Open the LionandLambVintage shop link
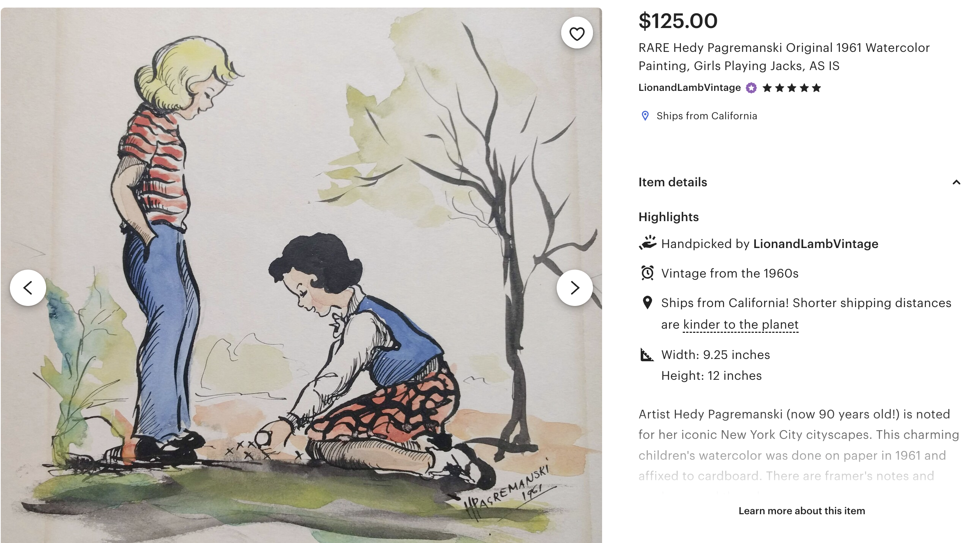The width and height of the screenshot is (980, 543). [x=689, y=88]
